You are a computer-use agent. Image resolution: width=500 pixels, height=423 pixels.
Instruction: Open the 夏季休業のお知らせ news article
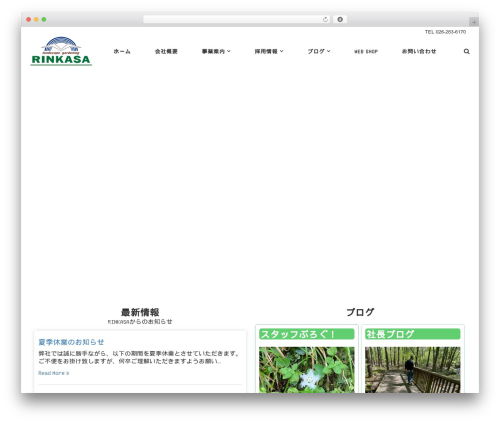pos(71,342)
